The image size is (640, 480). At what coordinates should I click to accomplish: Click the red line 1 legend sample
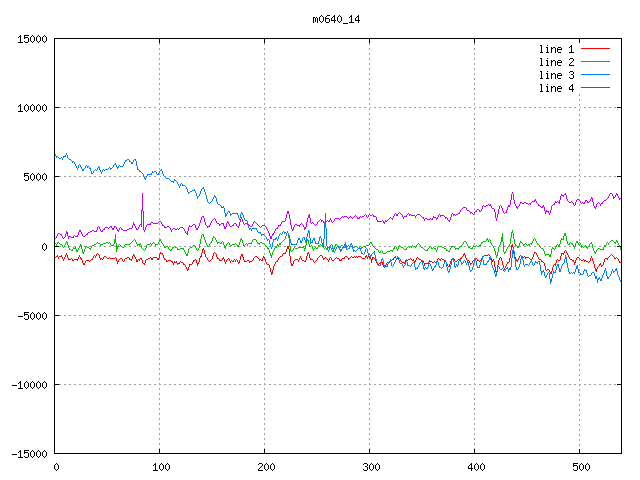click(x=595, y=49)
